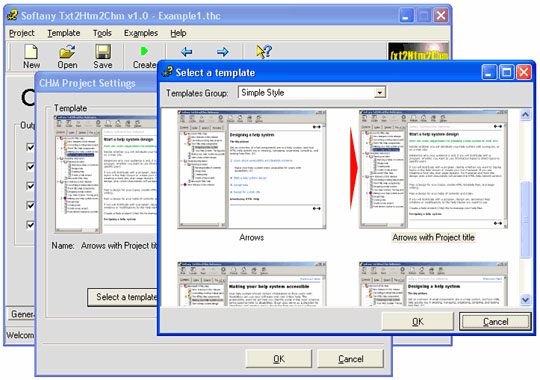Open the Examples menu
The height and width of the screenshot is (380, 540).
(x=141, y=33)
